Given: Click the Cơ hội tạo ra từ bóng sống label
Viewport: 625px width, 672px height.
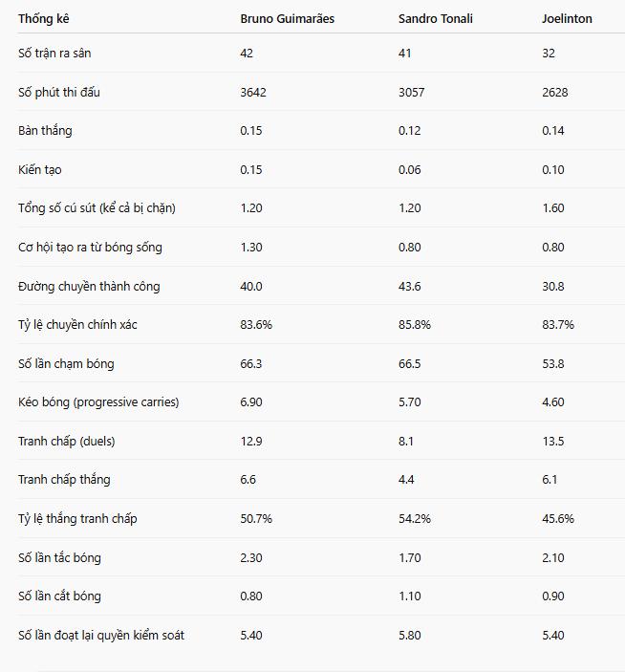Looking at the screenshot, I should point(90,248).
